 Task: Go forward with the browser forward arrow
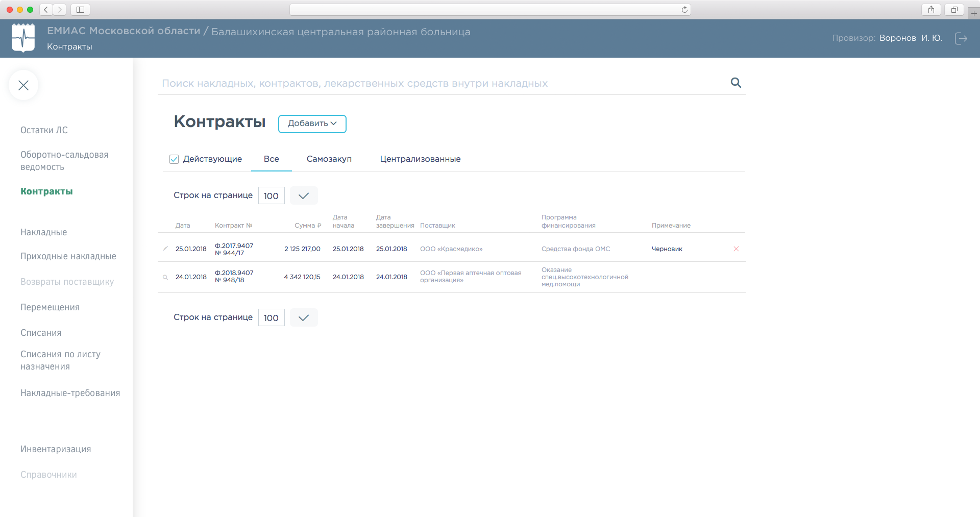[x=60, y=10]
